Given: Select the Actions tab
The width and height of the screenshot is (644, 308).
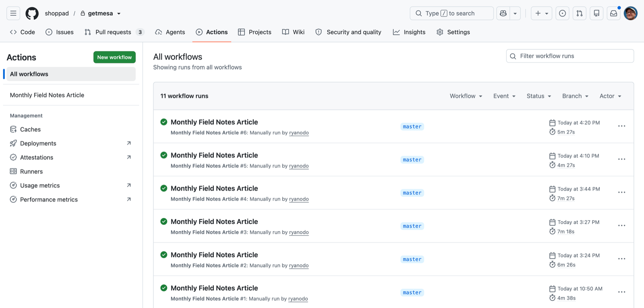Looking at the screenshot, I should (x=212, y=32).
